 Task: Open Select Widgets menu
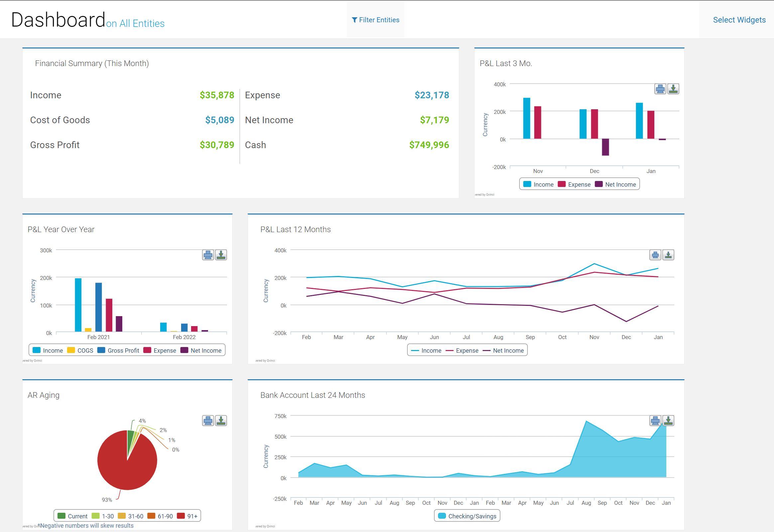[x=739, y=20]
